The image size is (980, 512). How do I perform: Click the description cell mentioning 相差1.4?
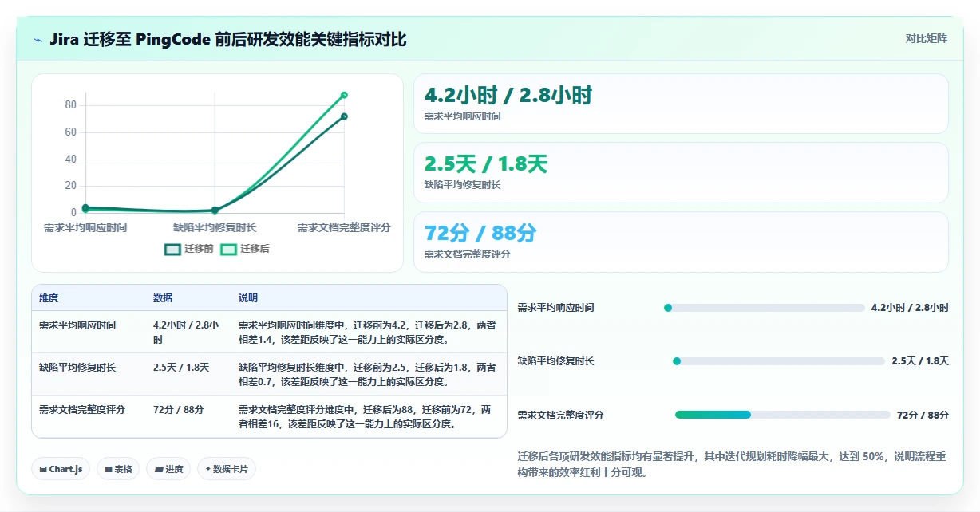point(367,333)
